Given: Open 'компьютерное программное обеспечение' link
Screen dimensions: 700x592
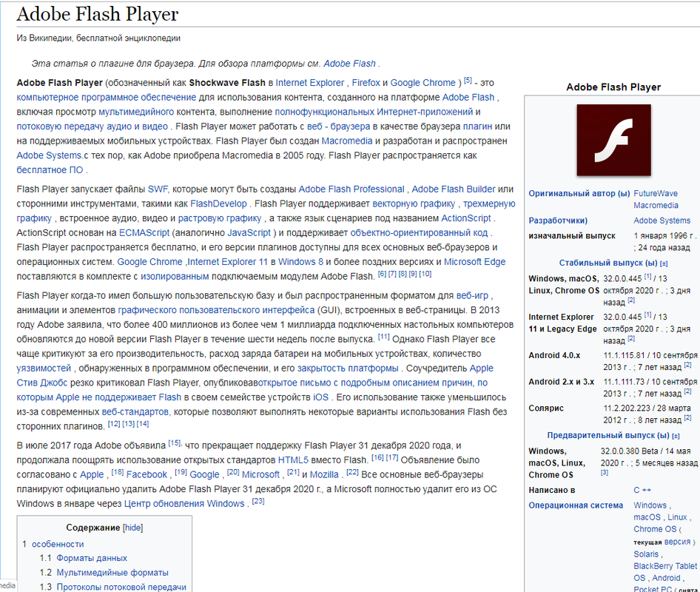Looking at the screenshot, I should point(107,98).
